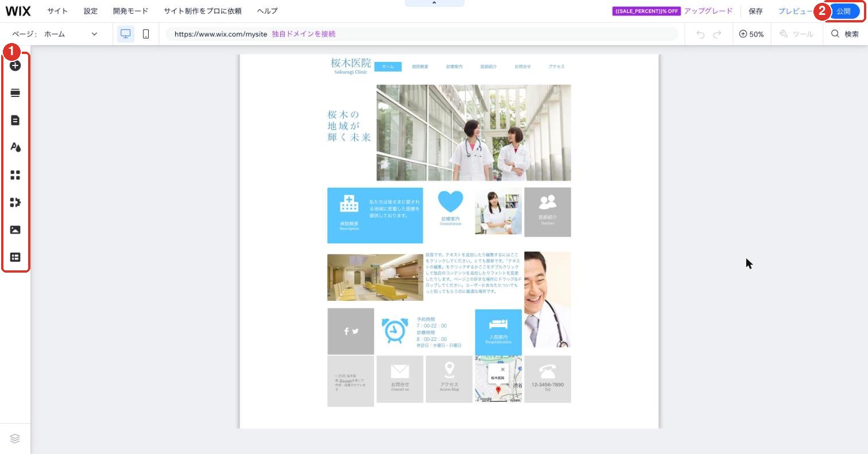The height and width of the screenshot is (454, 868).
Task: Open the Add Section strip icon
Action: tap(15, 93)
